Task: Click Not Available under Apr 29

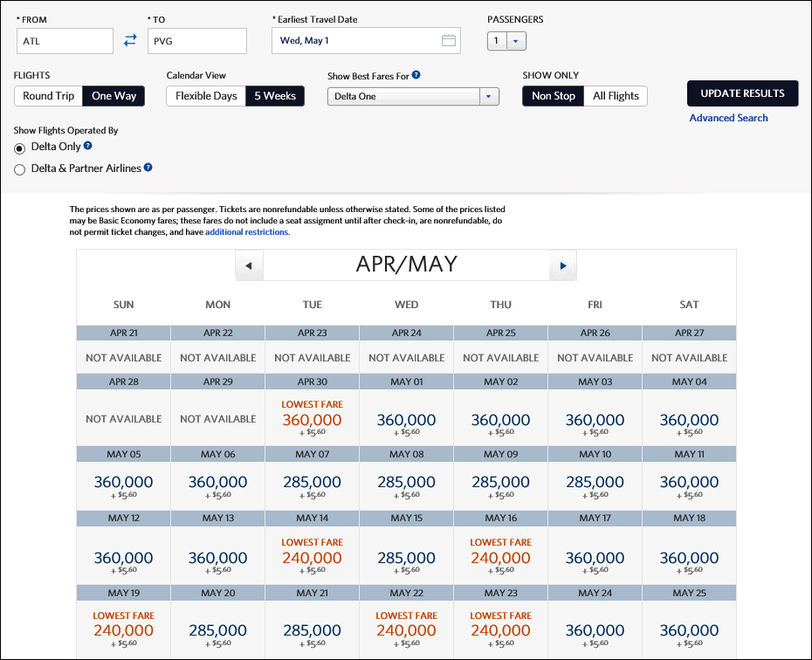Action: 218,419
